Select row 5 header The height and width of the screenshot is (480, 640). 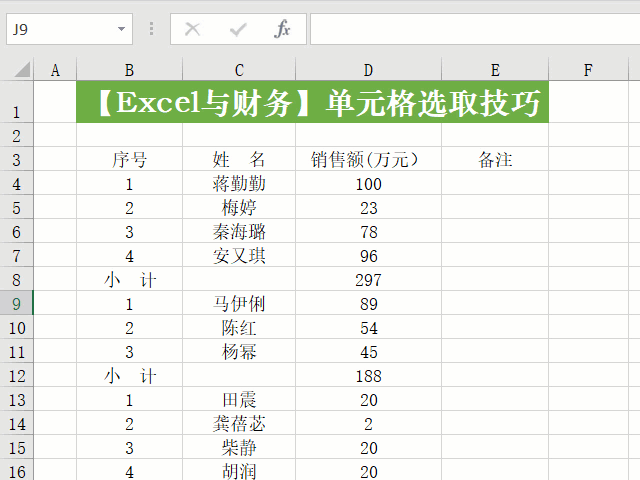(x=17, y=207)
